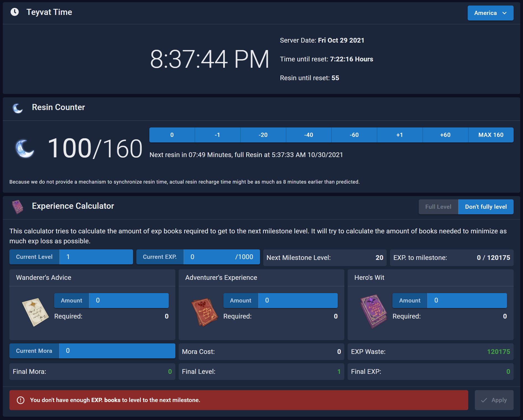Click the Final Level row

coord(261,372)
